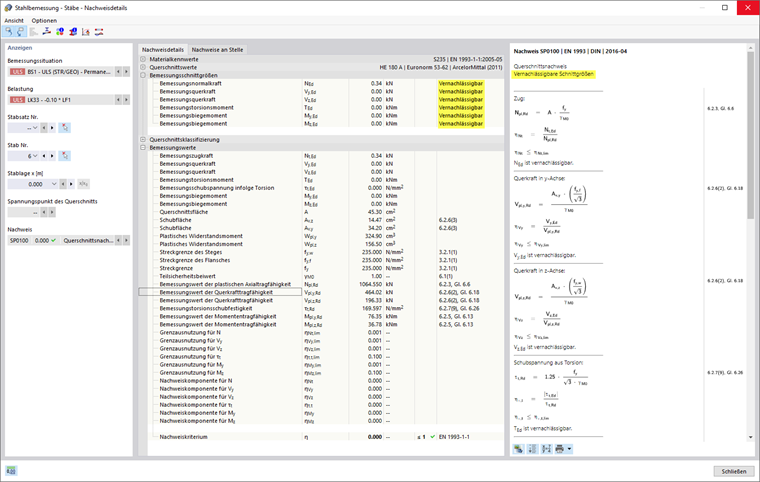Open the Stablage x dropdown showing 0.000

click(54, 184)
